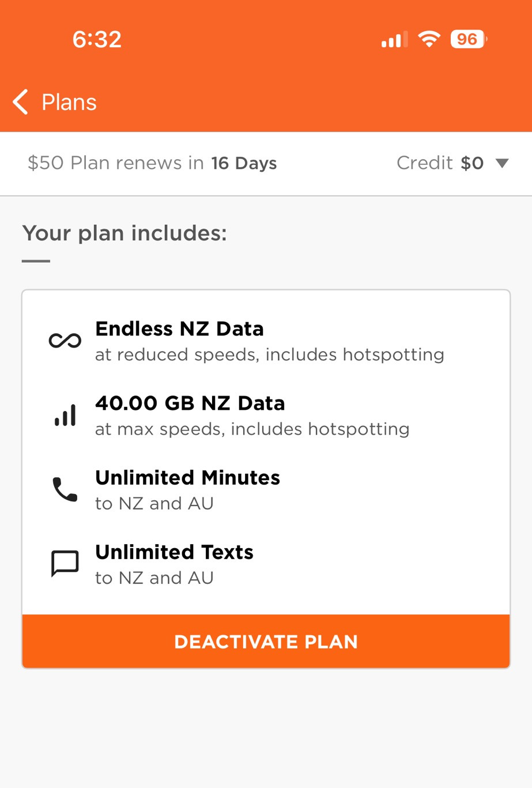532x788 pixels.
Task: Tap the speech bubble texts icon
Action: [x=65, y=564]
